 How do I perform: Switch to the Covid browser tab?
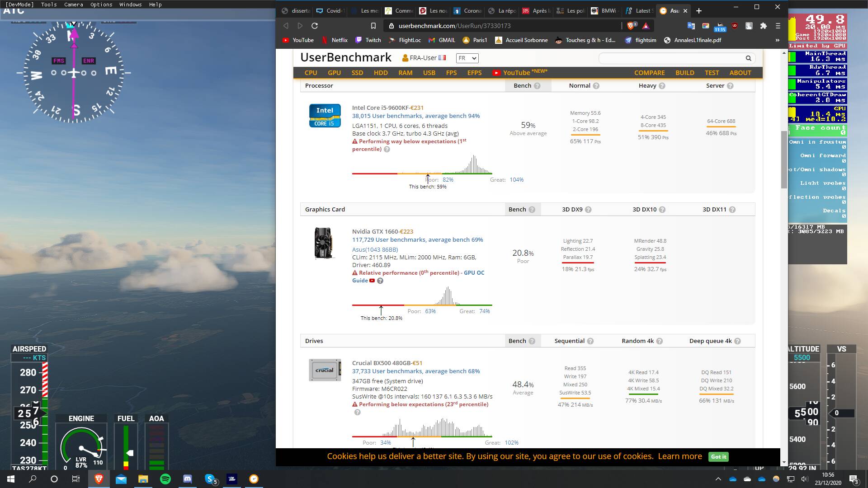(331, 11)
